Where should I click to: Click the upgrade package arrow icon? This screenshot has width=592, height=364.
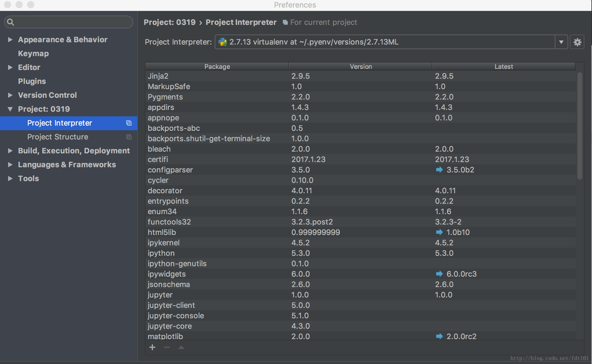pos(181,347)
